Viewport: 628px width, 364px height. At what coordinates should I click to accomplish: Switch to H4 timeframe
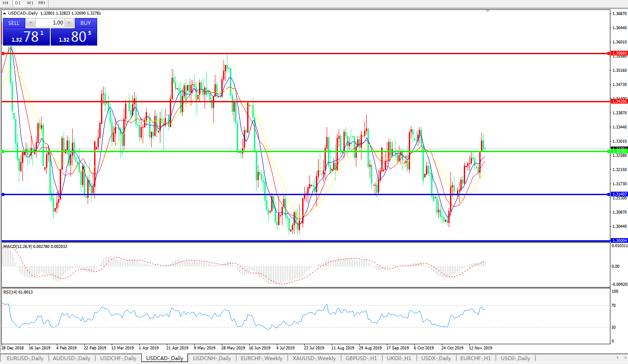[6, 3]
